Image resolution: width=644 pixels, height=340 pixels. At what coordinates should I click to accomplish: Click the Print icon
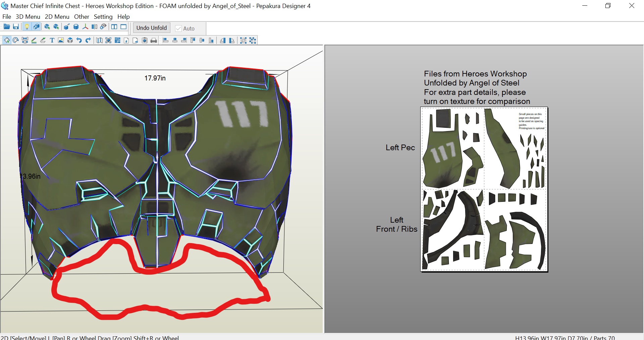click(x=154, y=40)
